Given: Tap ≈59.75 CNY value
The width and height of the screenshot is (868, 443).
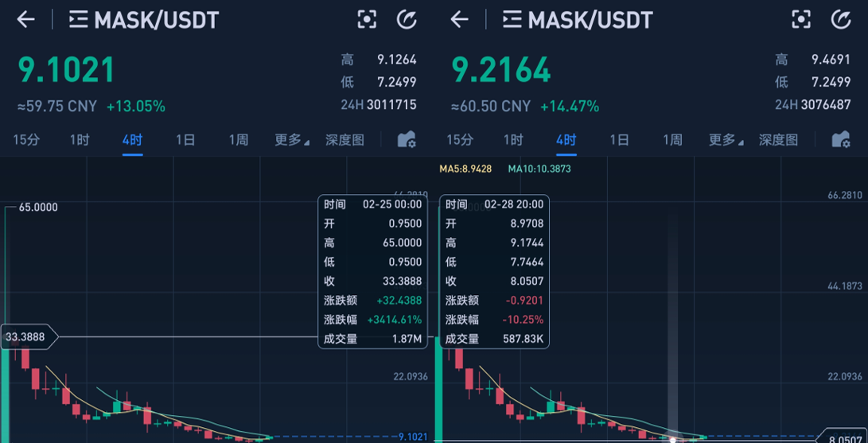Looking at the screenshot, I should point(57,107).
